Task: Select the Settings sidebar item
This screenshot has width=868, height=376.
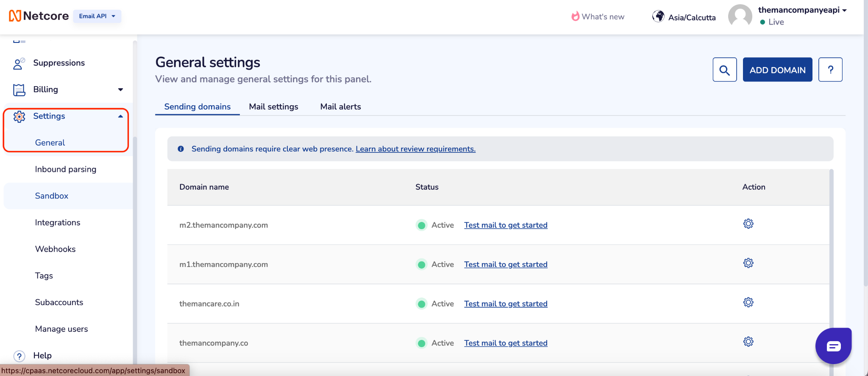Action: pos(49,116)
